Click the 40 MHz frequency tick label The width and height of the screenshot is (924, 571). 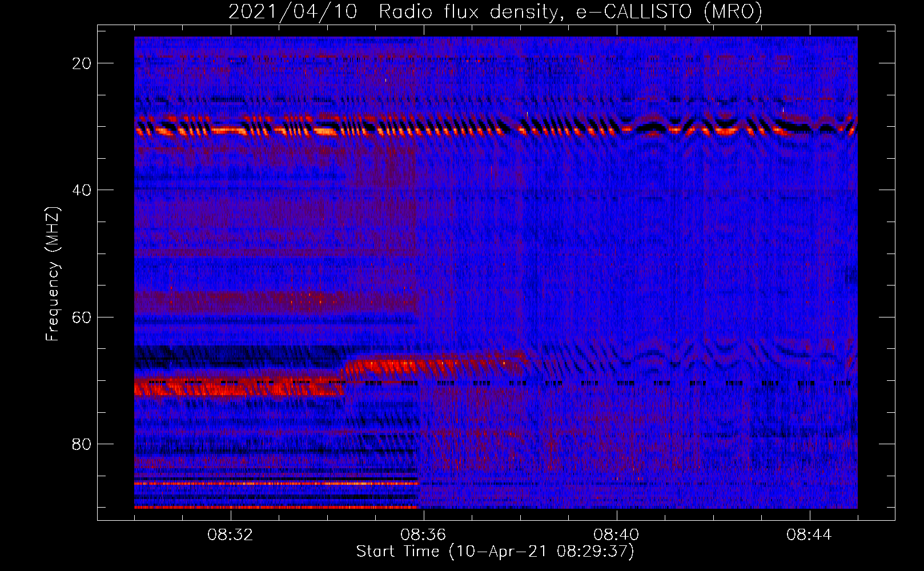pos(82,190)
